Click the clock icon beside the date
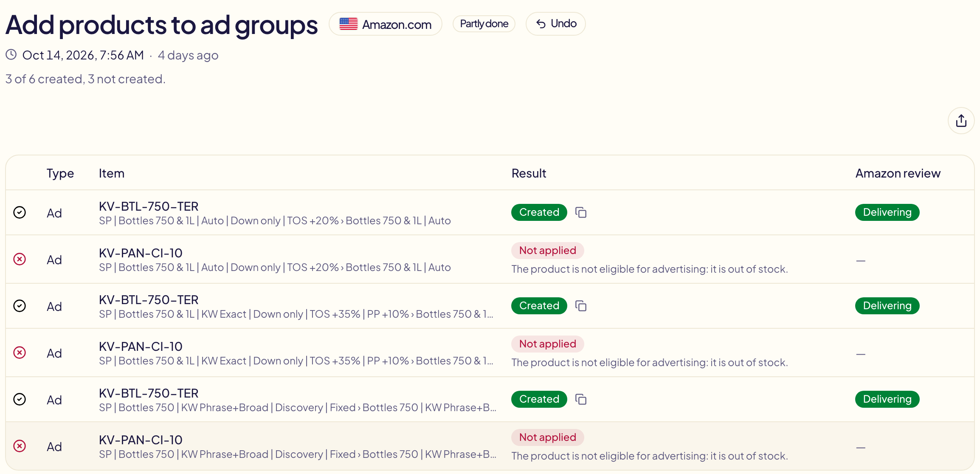Viewport: 980px width, 474px height. click(11, 55)
